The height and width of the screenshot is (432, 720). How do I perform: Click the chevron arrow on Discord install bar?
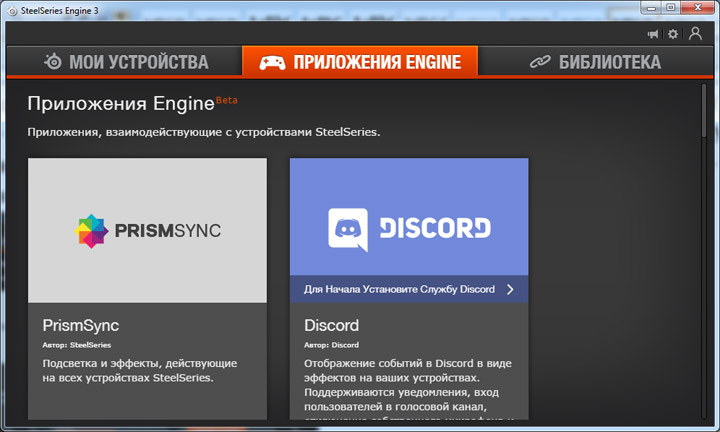[x=510, y=289]
